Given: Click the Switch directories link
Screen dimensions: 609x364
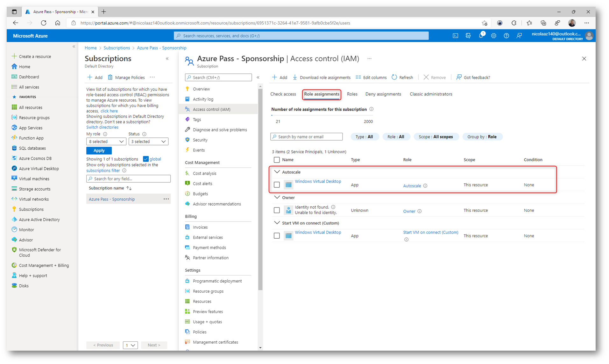Looking at the screenshot, I should (x=102, y=127).
